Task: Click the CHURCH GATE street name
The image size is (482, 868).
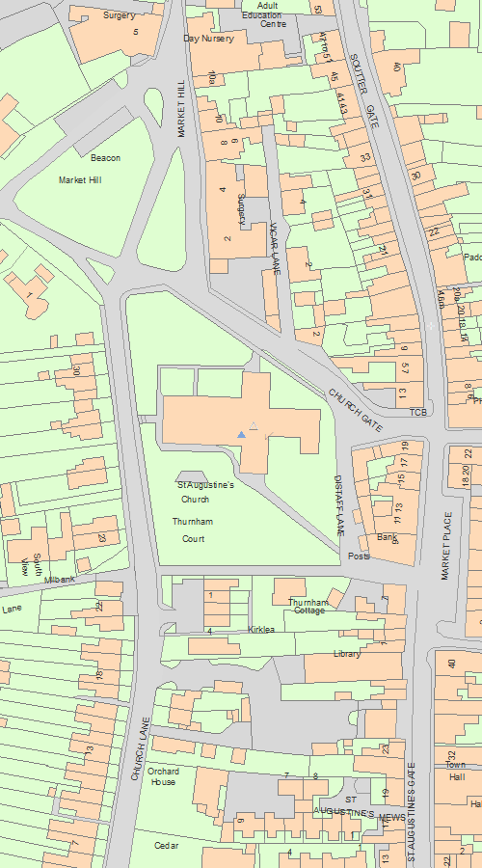Action: 356,410
